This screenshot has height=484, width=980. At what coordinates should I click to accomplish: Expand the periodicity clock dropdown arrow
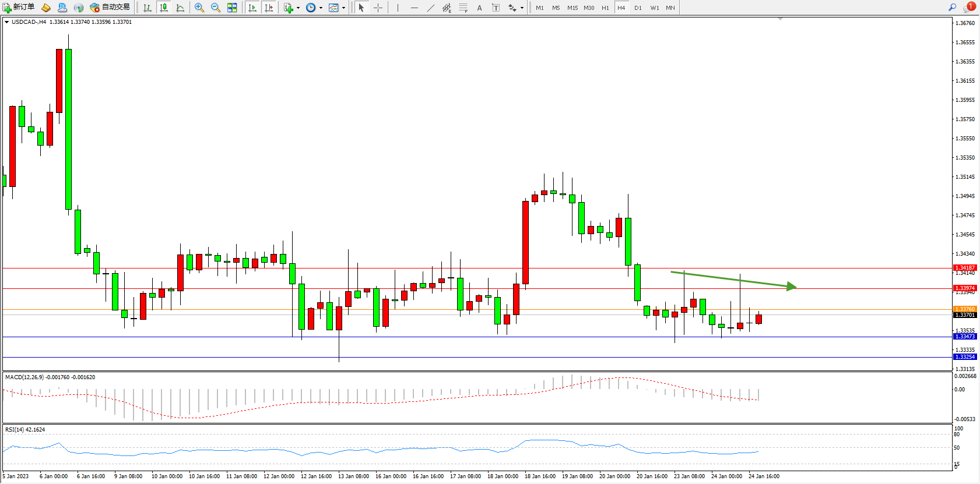[x=321, y=8]
